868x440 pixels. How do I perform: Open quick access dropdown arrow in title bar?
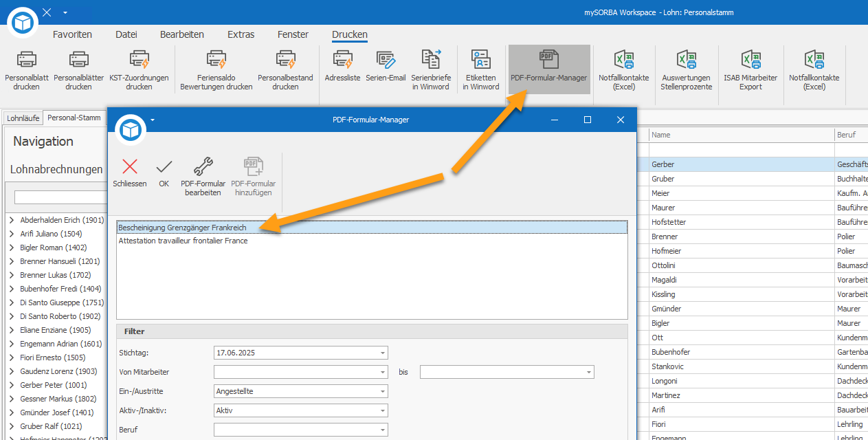click(x=65, y=12)
